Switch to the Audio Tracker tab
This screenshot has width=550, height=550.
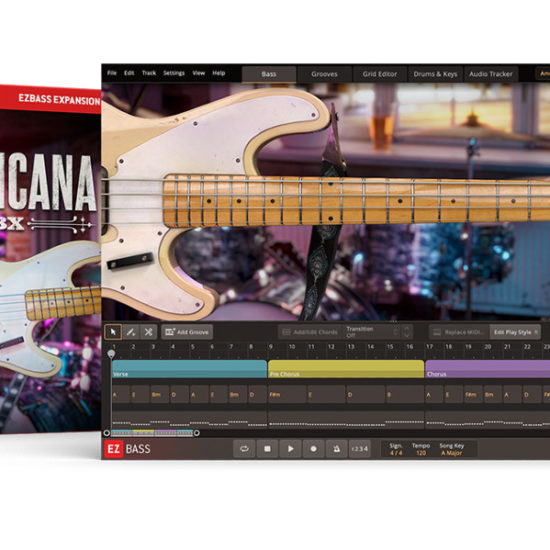[491, 74]
